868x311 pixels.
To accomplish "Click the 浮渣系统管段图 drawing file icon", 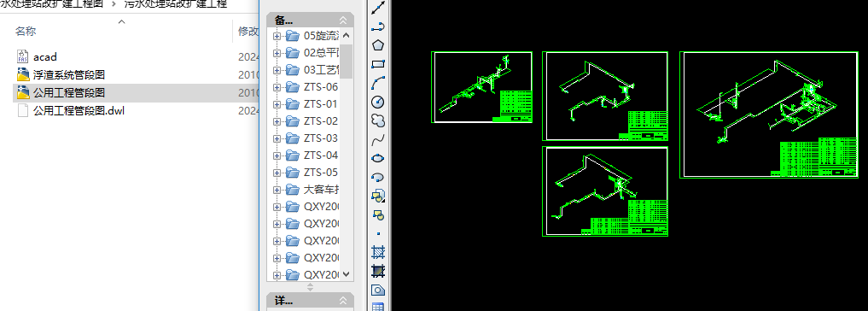I will 23,74.
